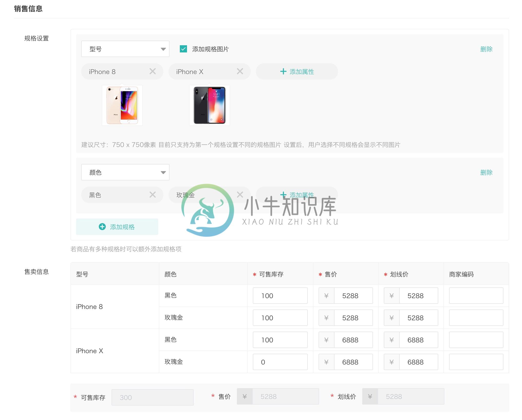Screen dimensions: 522x420
Task: Click the iPhone X tag label
Action: pos(190,72)
